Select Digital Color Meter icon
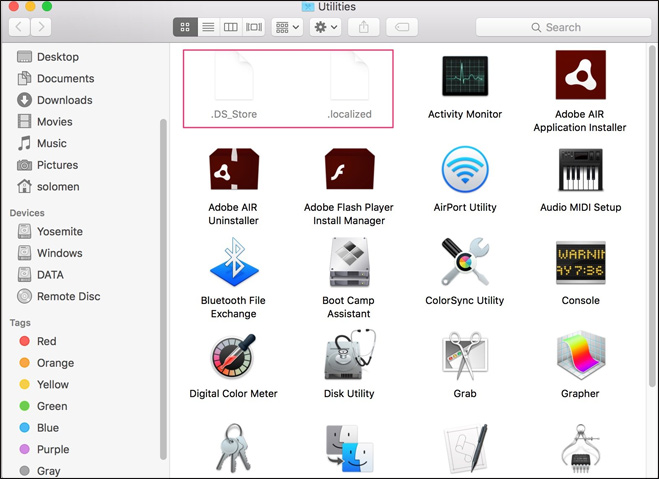The image size is (659, 479). point(234,356)
